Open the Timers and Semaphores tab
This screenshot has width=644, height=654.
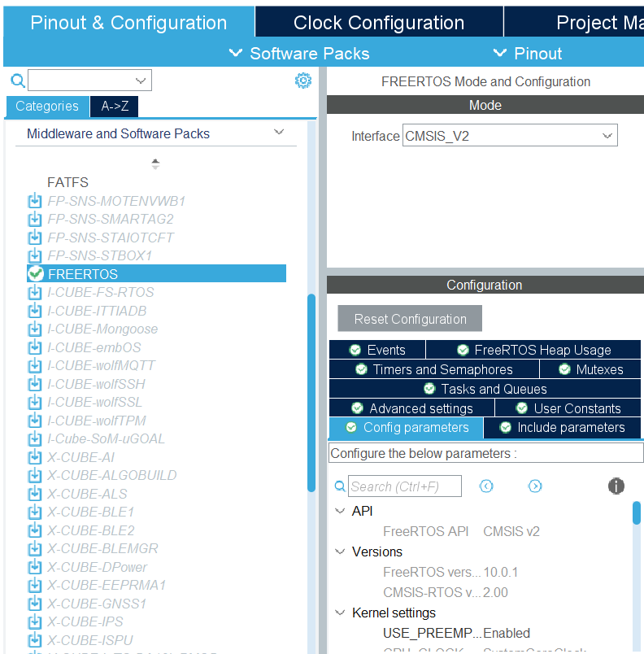tap(434, 369)
